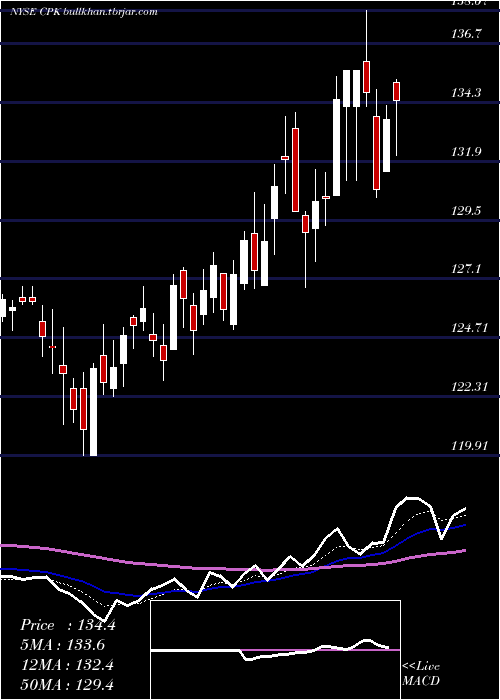
Task: Click the 12MA : 132.4 readout
Action: click(x=67, y=665)
